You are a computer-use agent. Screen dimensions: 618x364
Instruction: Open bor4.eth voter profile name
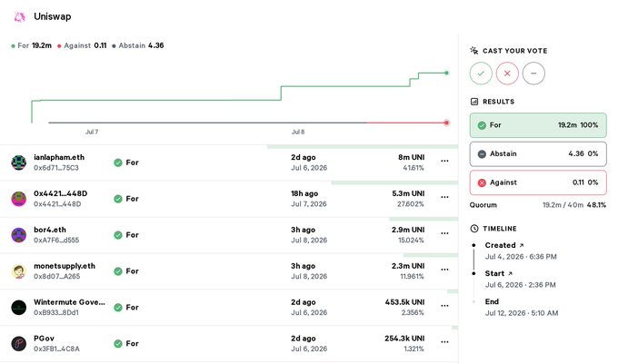click(50, 230)
